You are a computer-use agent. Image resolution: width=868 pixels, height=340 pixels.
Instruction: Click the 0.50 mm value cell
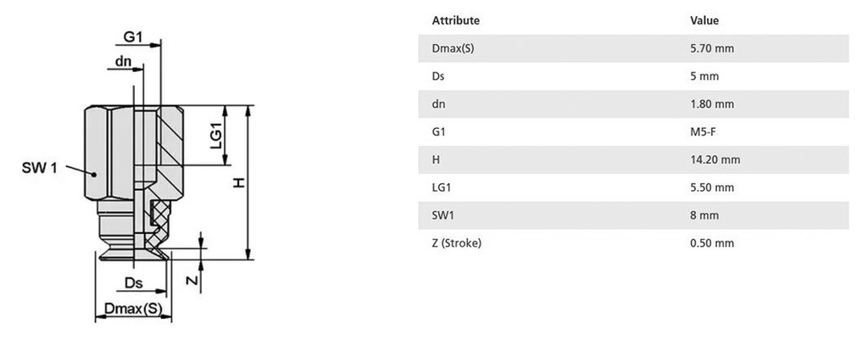(712, 243)
